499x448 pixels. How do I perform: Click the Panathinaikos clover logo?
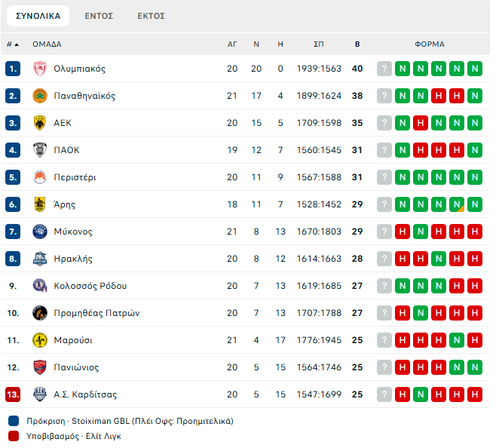coord(40,96)
